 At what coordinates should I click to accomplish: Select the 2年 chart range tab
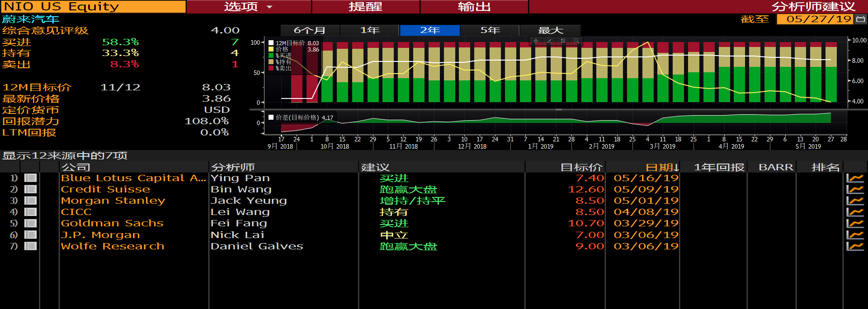coord(430,30)
